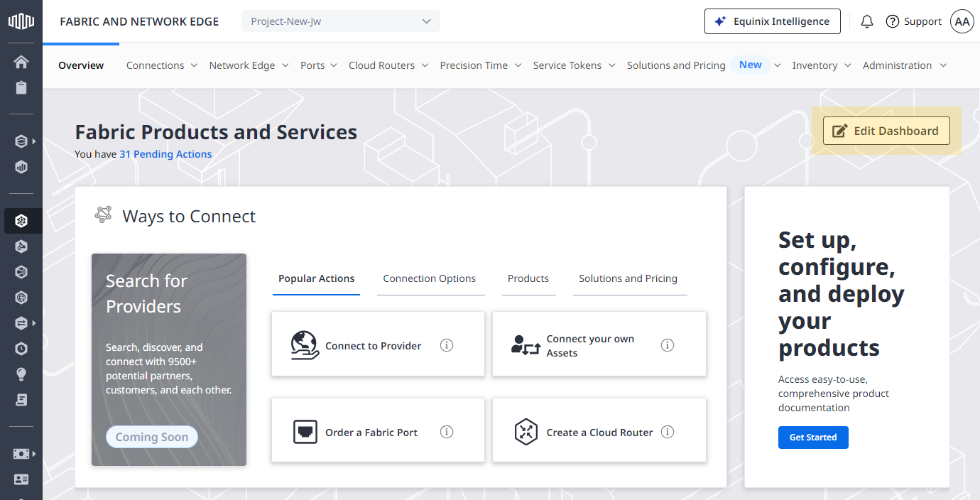Open the document icon in the left sidebar

pos(21,400)
